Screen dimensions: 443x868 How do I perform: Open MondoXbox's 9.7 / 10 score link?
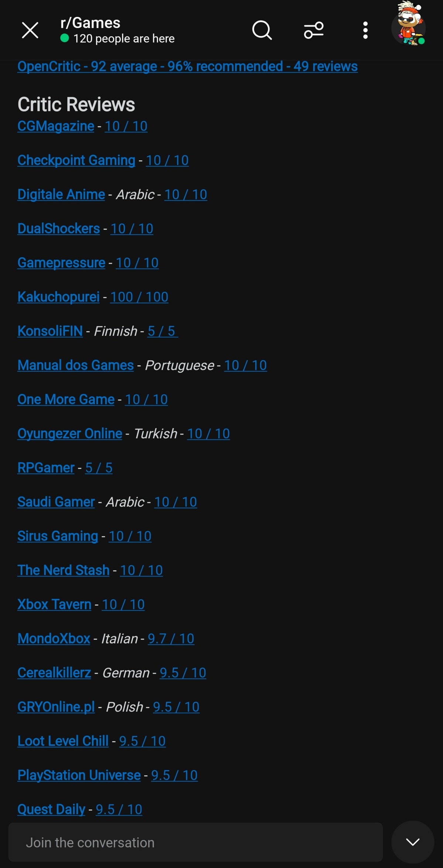[171, 639]
